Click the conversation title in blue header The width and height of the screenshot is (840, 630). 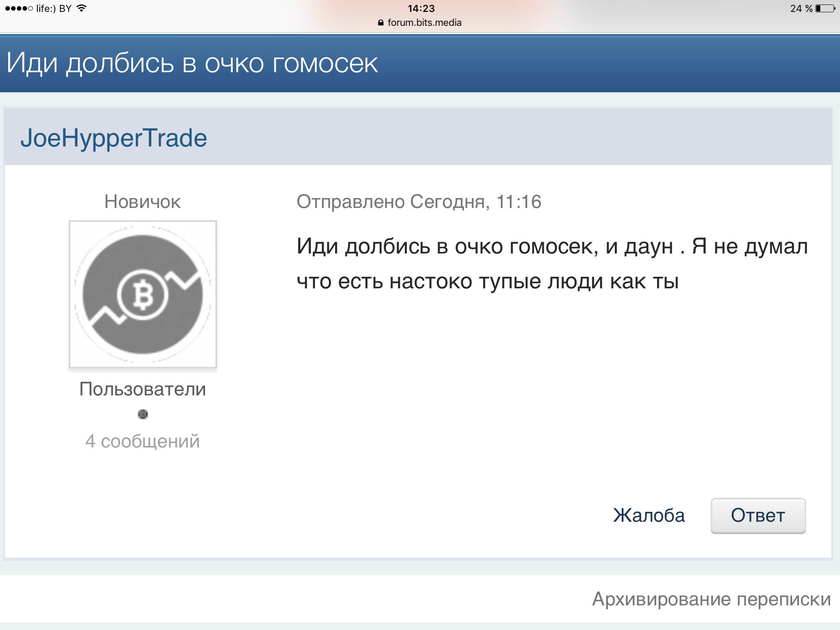[192, 64]
